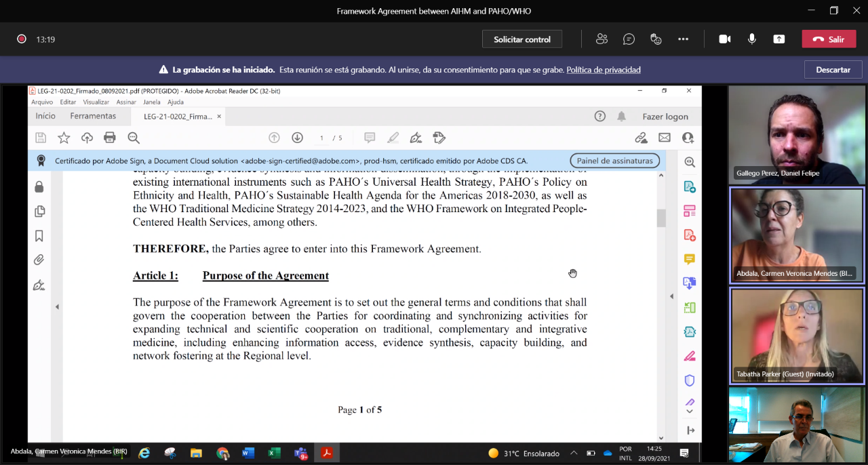Go to previous page arrow

[274, 138]
